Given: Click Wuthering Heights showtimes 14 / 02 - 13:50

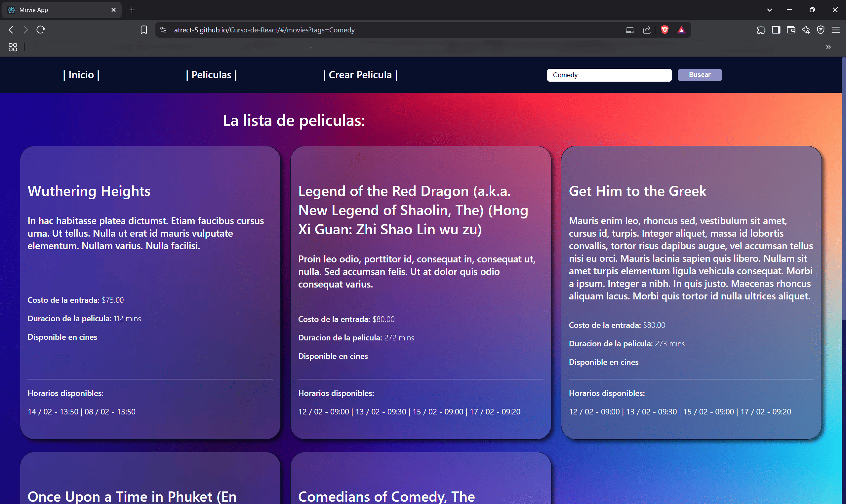Looking at the screenshot, I should pos(53,411).
